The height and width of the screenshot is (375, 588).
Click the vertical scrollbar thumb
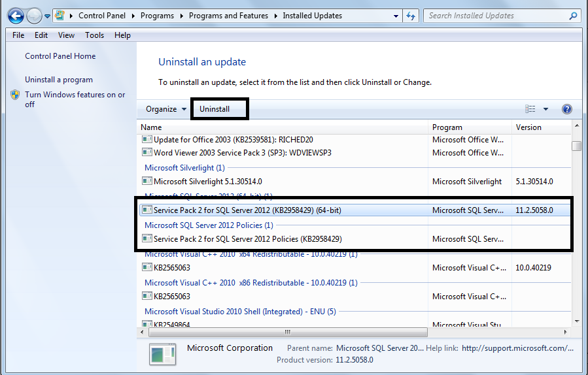coord(577,146)
